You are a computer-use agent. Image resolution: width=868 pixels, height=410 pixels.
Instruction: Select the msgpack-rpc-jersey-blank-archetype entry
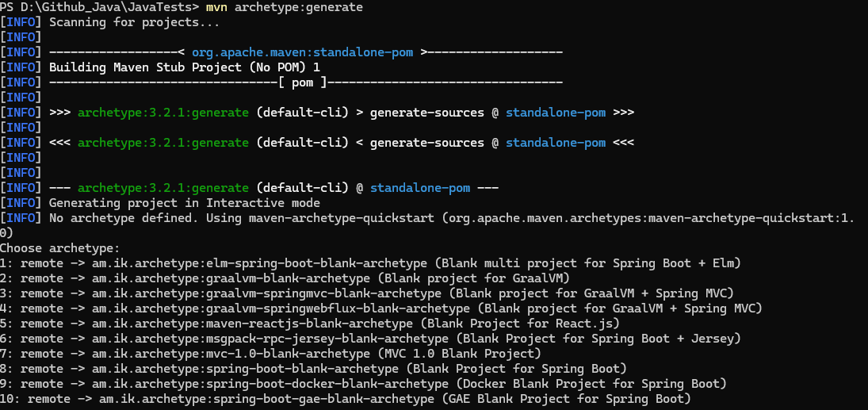[x=270, y=339]
